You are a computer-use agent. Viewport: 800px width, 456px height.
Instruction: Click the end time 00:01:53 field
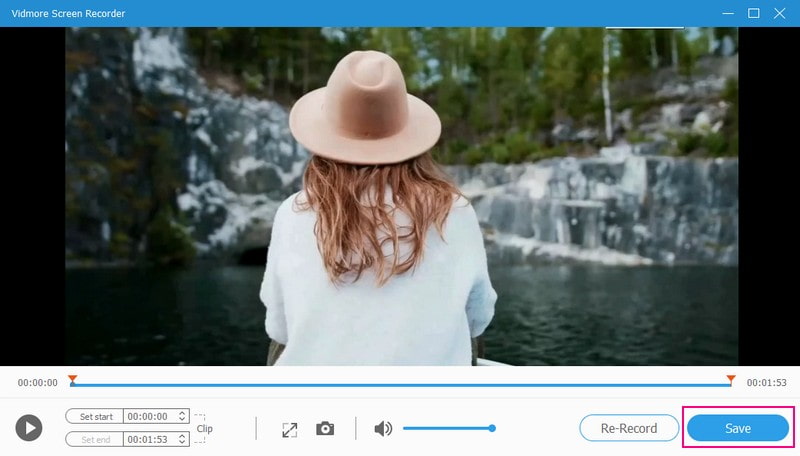[x=148, y=439]
